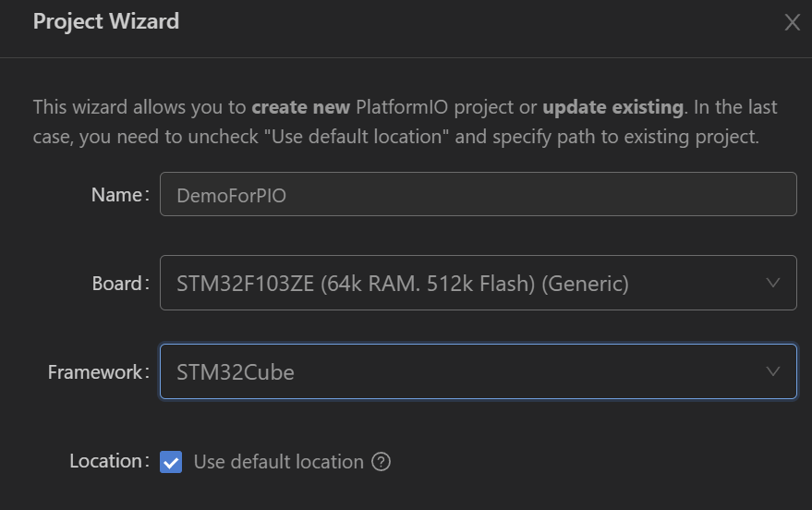Click the help icon beside Use default location
The image size is (812, 510).
tap(381, 462)
